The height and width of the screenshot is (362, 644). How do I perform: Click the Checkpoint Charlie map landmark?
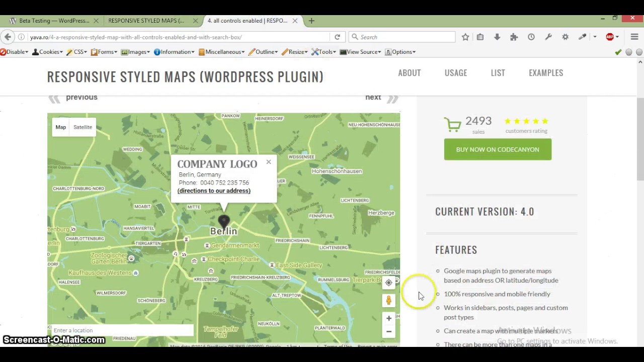click(229, 259)
